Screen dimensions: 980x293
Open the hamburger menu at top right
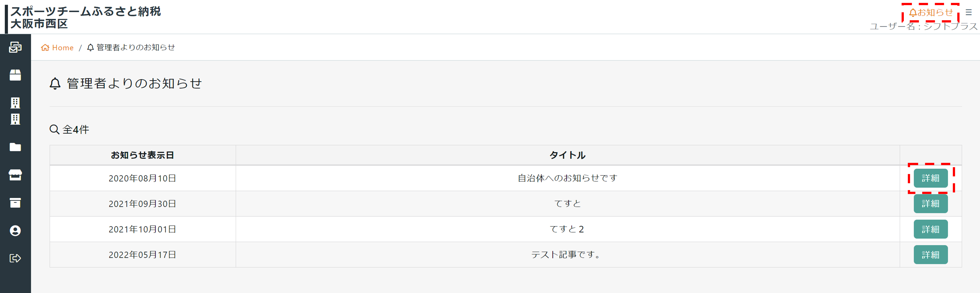(969, 12)
